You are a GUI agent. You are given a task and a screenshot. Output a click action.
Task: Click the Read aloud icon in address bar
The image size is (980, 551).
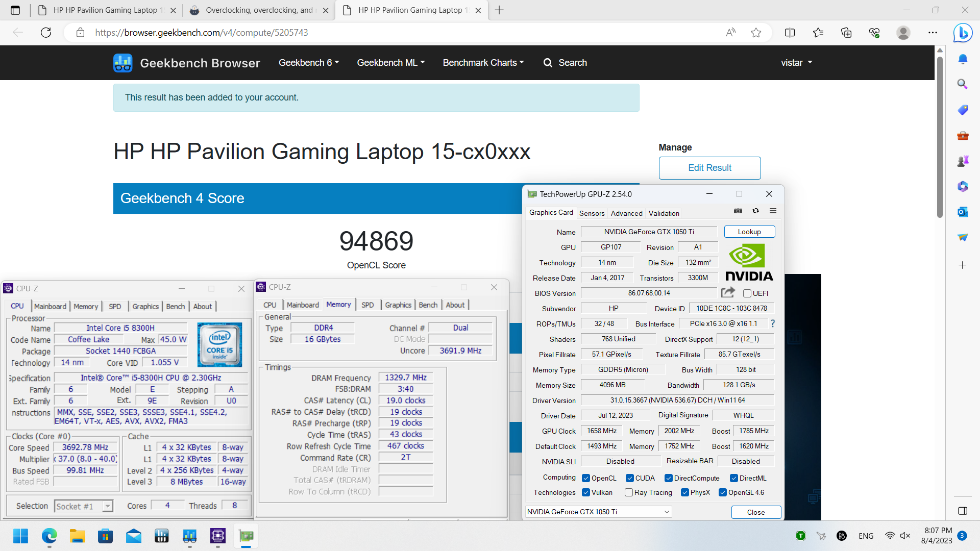(731, 33)
